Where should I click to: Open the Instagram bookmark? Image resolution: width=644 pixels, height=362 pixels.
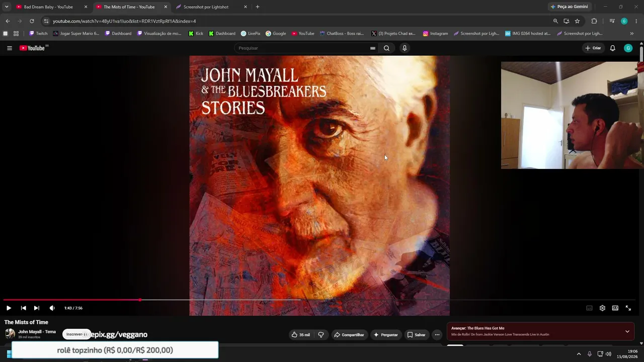[x=435, y=34]
